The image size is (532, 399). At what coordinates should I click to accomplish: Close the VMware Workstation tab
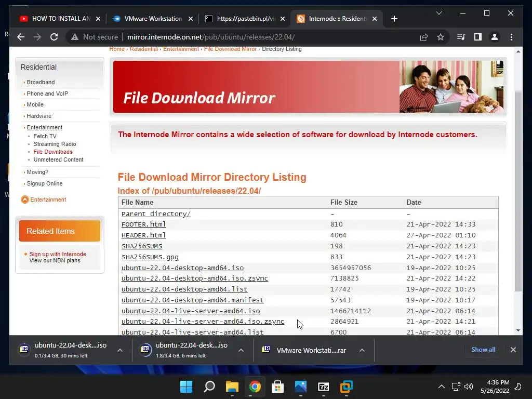(191, 19)
